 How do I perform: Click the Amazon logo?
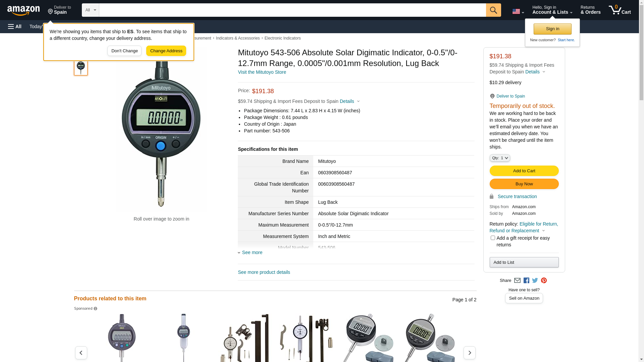click(23, 10)
